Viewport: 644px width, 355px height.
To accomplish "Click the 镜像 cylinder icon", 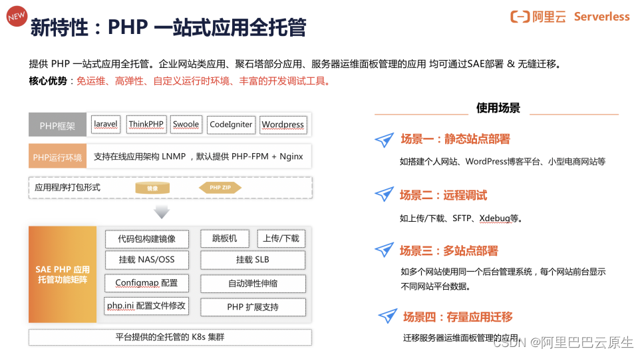I will point(152,188).
